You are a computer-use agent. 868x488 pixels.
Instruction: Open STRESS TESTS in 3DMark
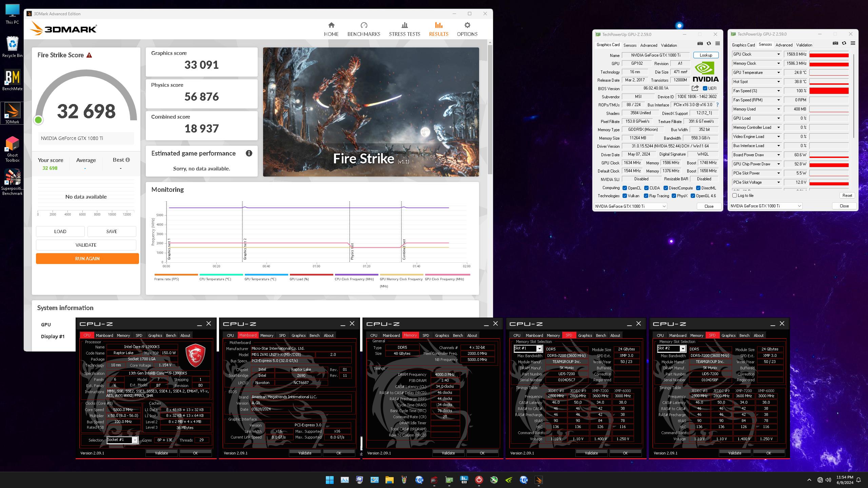tap(404, 29)
